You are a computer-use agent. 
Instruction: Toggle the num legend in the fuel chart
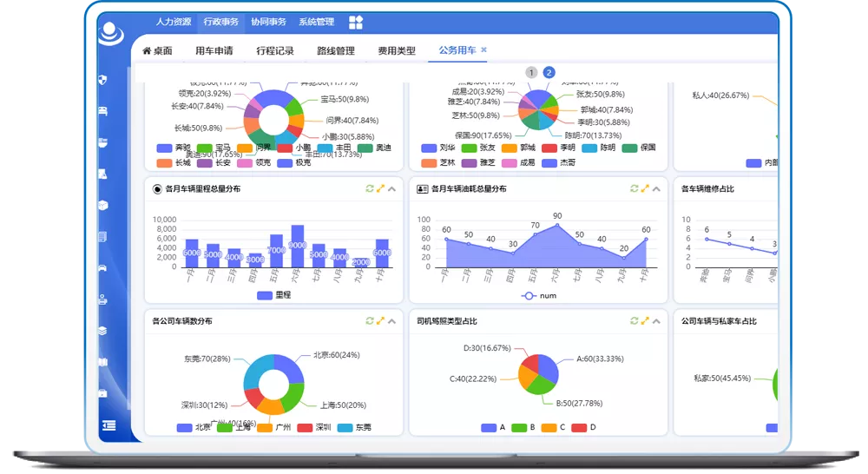point(539,296)
